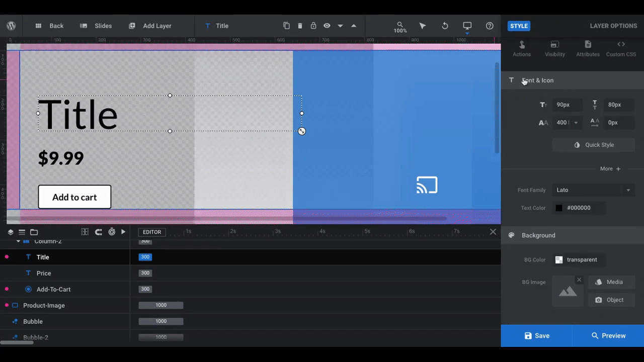Select the Bubble layer row
This screenshot has width=644, height=362.
(x=65, y=321)
